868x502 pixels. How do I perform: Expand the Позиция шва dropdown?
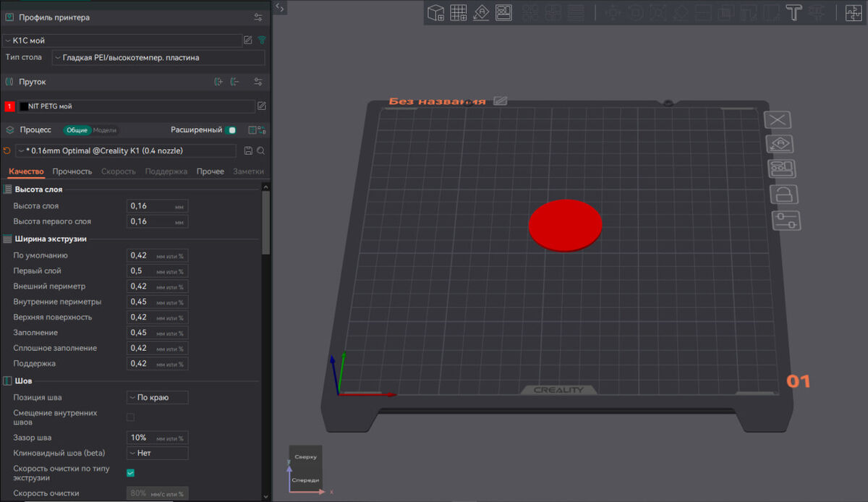(157, 397)
